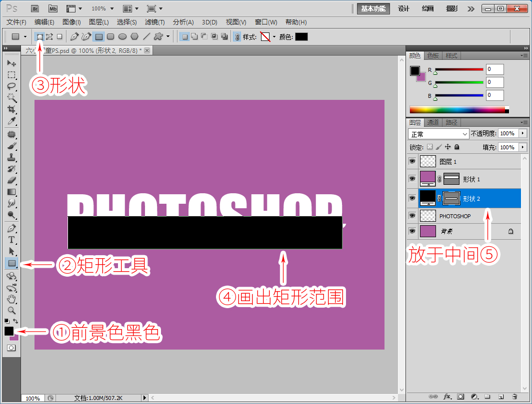Expand more workspaces with double chevron
This screenshot has width=532, height=404.
click(x=471, y=9)
